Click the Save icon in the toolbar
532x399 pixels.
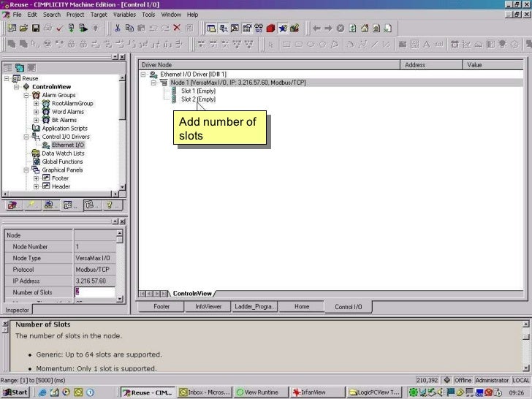pyautogui.click(x=34, y=28)
